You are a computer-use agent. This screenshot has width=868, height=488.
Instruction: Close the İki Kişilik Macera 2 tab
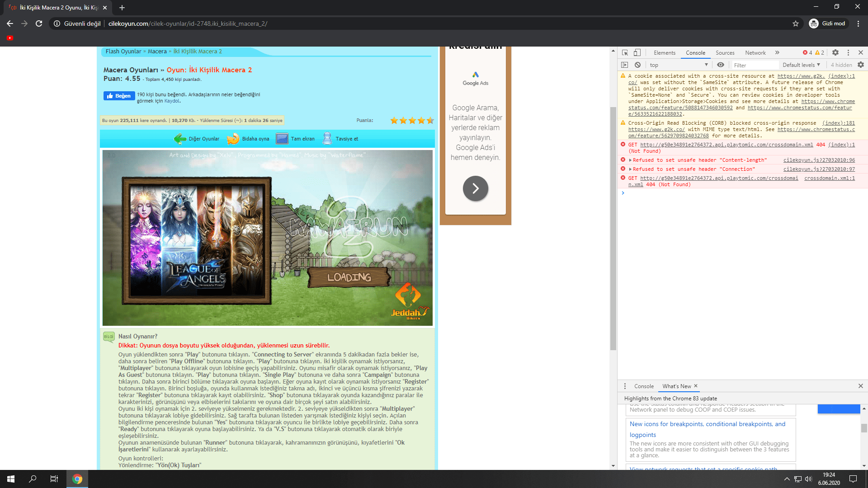pos(105,8)
